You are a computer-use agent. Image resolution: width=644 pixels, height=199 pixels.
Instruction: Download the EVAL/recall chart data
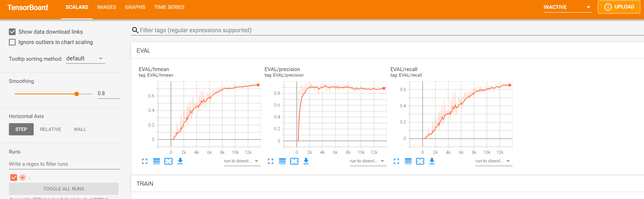coord(432,161)
